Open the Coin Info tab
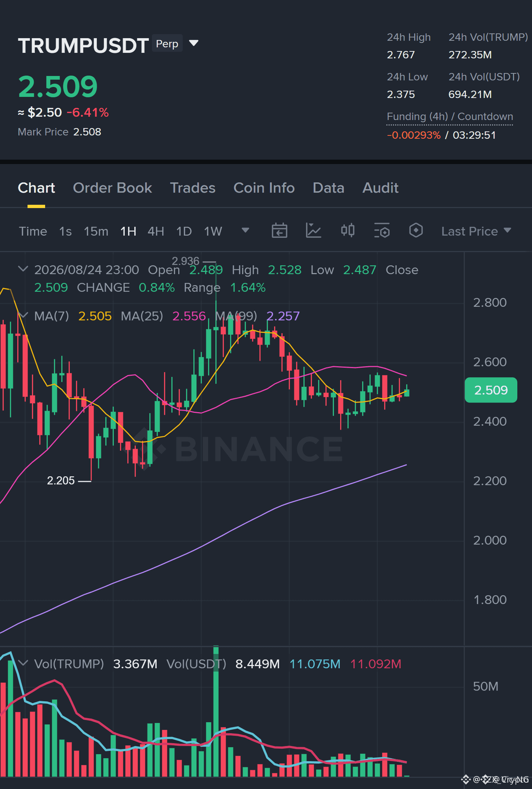Viewport: 532px width, 789px height. tap(264, 188)
